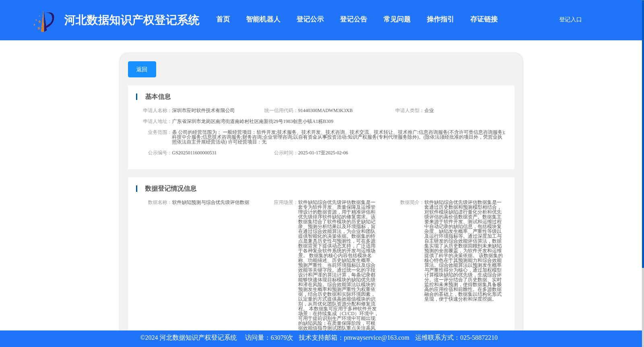Select data name 软件缺陷预测与综合优先级评估数据
The height and width of the screenshot is (347, 644).
pyautogui.click(x=211, y=202)
